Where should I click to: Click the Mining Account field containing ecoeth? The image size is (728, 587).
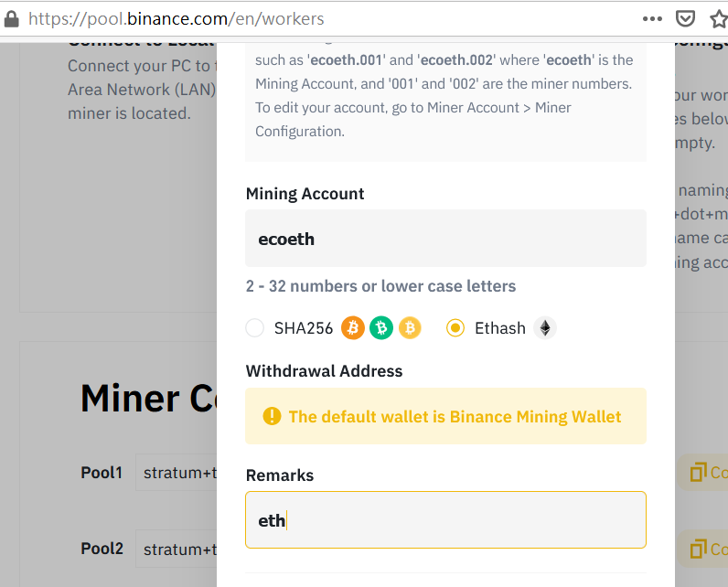click(445, 239)
